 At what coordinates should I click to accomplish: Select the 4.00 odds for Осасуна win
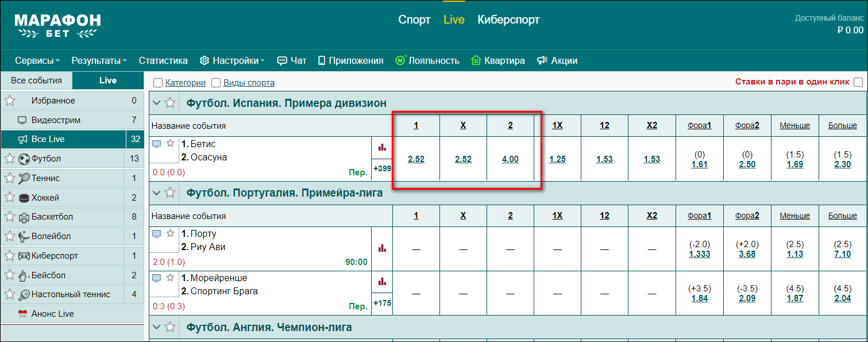(x=510, y=159)
